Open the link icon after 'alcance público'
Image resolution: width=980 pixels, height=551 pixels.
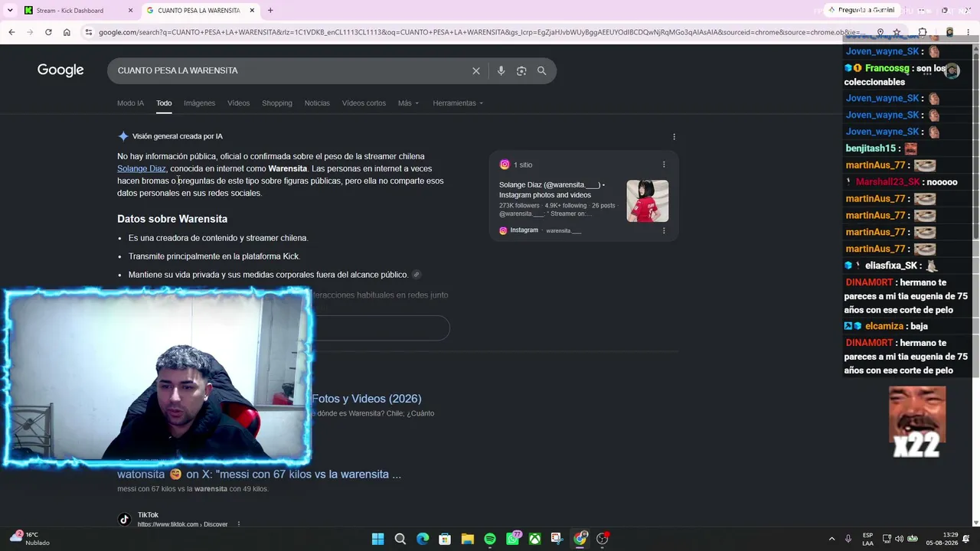click(416, 275)
